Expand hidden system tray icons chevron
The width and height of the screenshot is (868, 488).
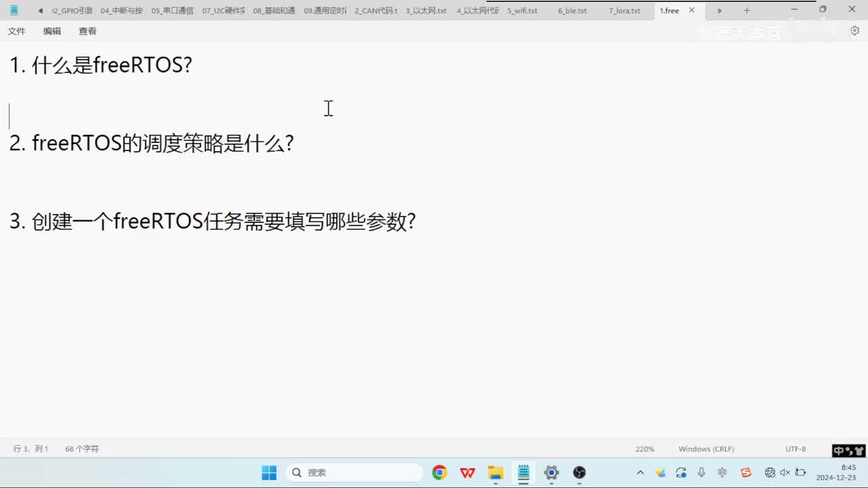tap(640, 472)
